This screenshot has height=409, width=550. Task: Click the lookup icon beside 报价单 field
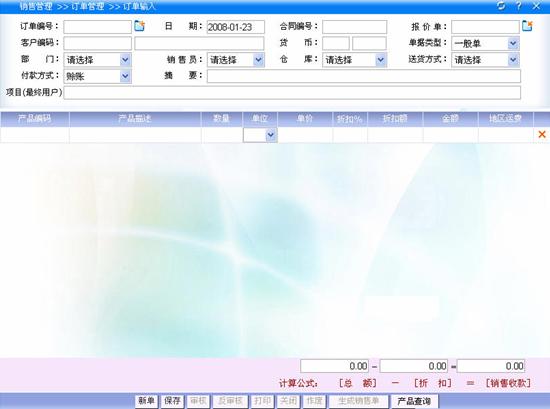click(527, 26)
